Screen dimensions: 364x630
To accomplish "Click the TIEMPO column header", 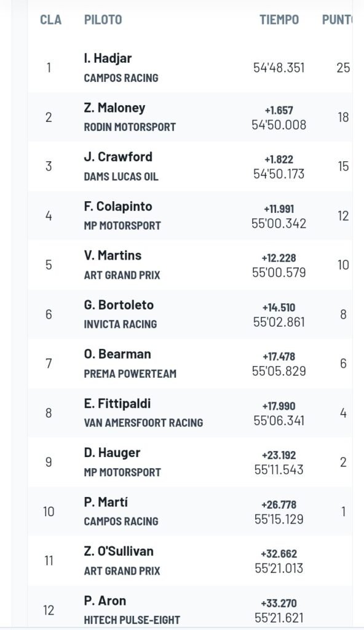I will tap(279, 19).
